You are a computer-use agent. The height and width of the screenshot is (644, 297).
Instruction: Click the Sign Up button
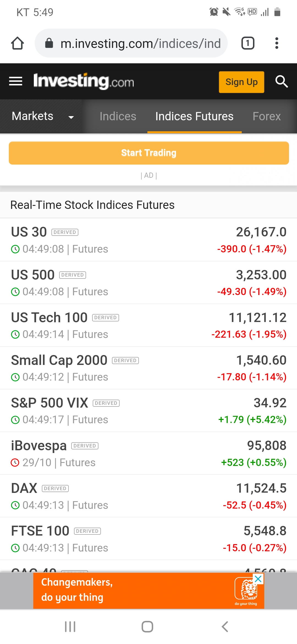tap(241, 82)
